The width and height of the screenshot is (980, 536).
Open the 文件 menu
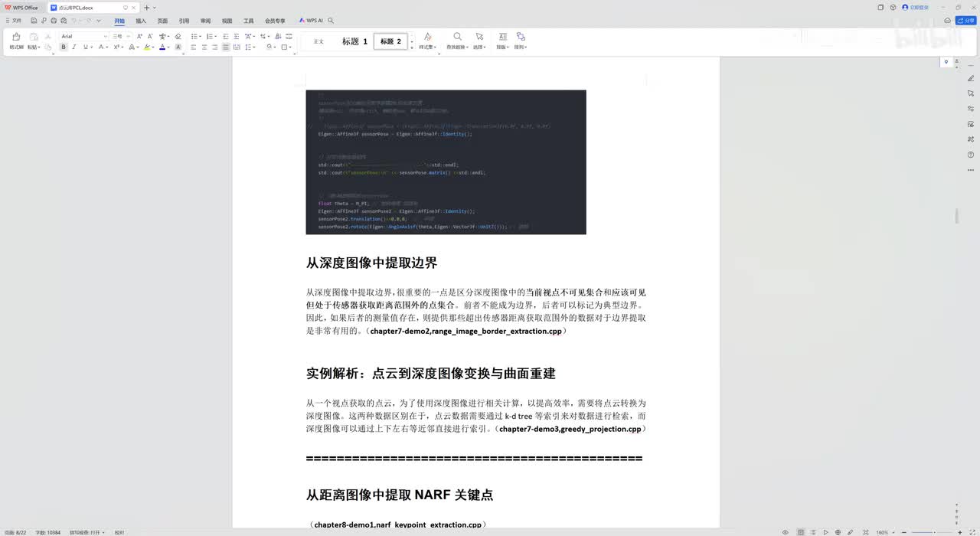[14, 21]
